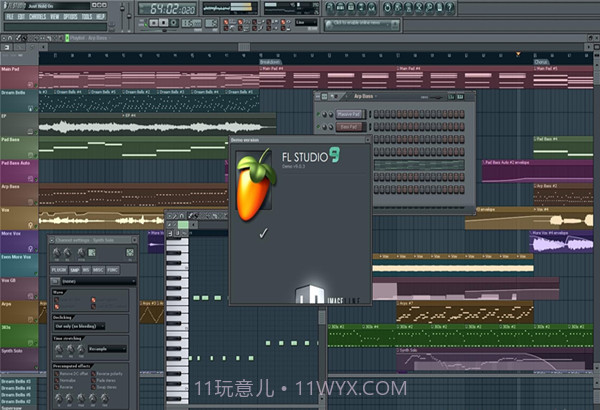Open the TOOLS menu
Image resolution: width=600 pixels, height=410 pixels.
(87, 16)
